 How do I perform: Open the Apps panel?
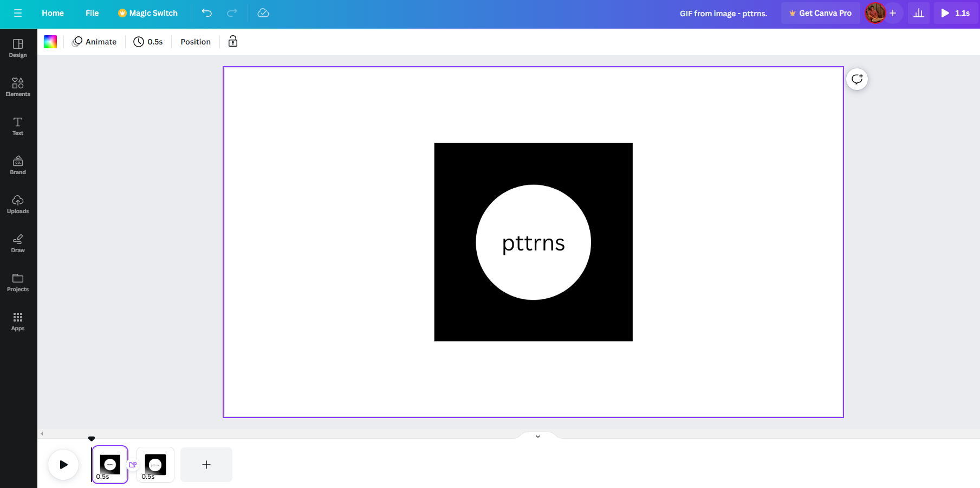tap(18, 322)
